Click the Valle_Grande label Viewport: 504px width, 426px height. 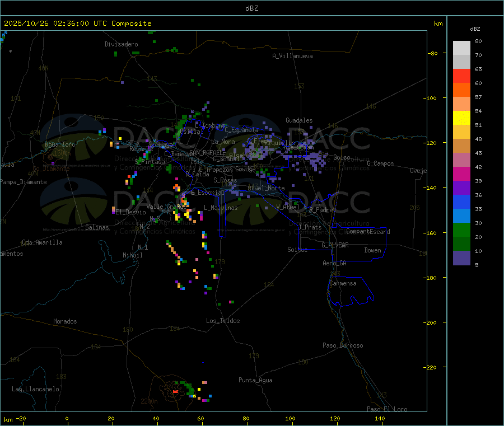point(166,206)
